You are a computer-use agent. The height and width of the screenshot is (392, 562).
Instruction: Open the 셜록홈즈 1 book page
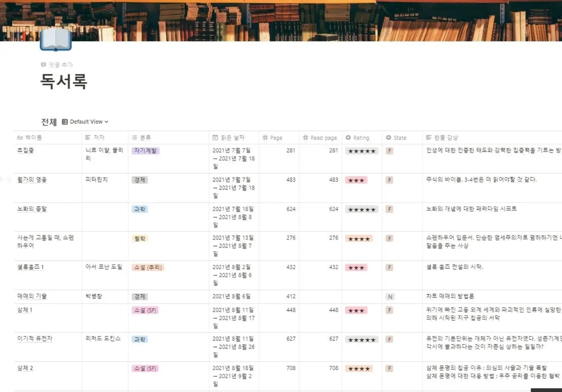[30, 267]
